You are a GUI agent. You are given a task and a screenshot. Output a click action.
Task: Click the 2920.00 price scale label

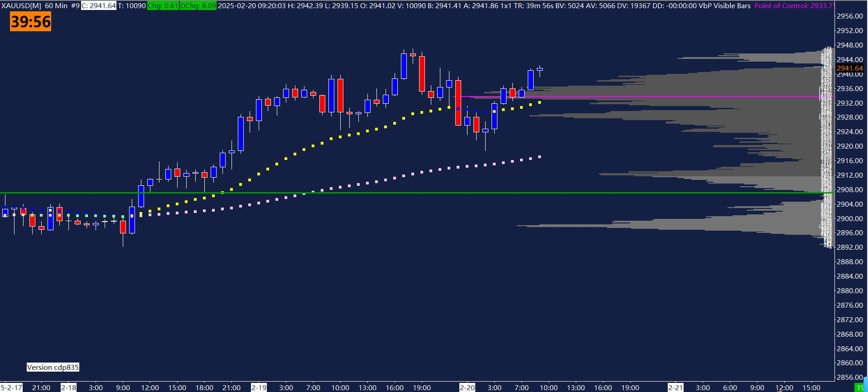coord(850,146)
